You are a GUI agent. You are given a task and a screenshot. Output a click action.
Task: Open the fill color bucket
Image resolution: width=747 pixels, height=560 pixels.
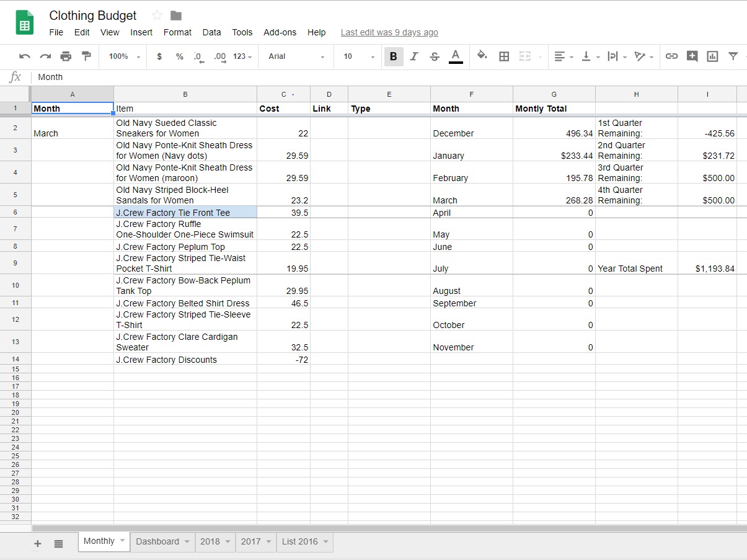pyautogui.click(x=482, y=56)
